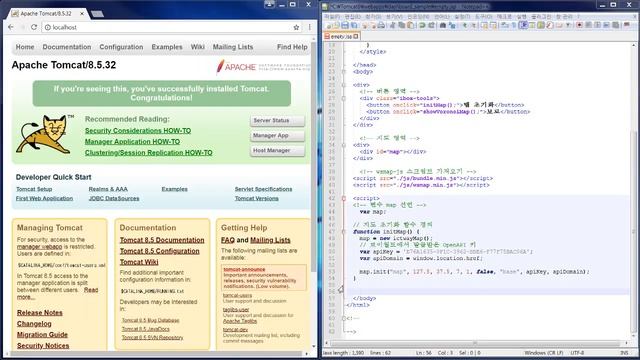Open the Find Help navigation link

tap(292, 47)
